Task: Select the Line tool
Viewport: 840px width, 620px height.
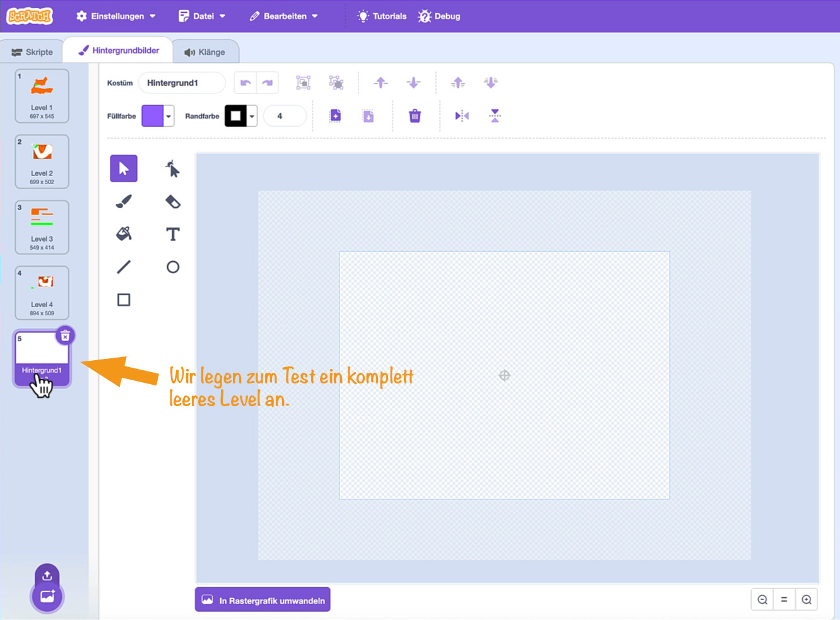Action: pos(124,267)
